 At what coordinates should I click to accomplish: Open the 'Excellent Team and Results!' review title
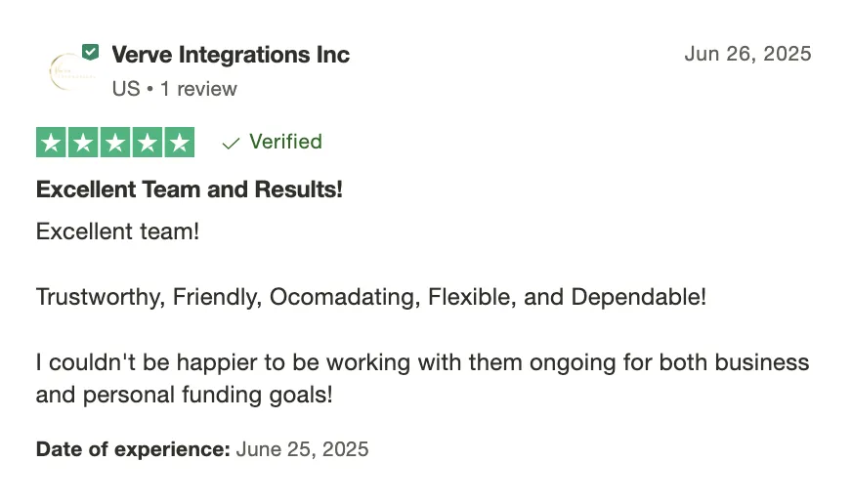click(190, 189)
